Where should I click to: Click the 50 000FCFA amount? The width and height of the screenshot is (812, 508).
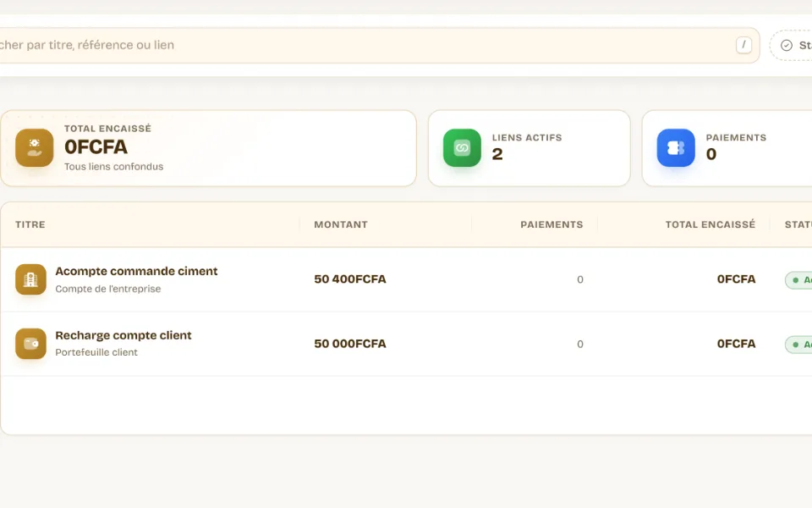(x=350, y=344)
